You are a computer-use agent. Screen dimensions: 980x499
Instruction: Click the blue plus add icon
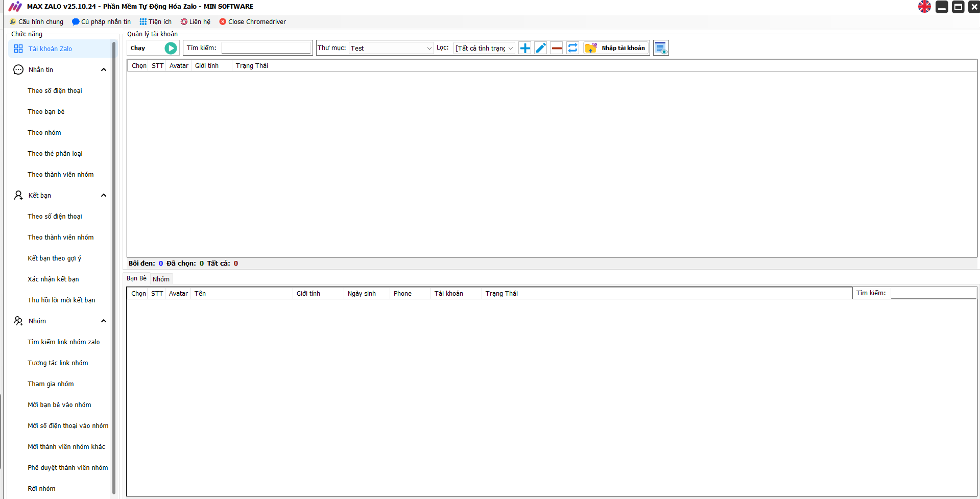coord(524,48)
